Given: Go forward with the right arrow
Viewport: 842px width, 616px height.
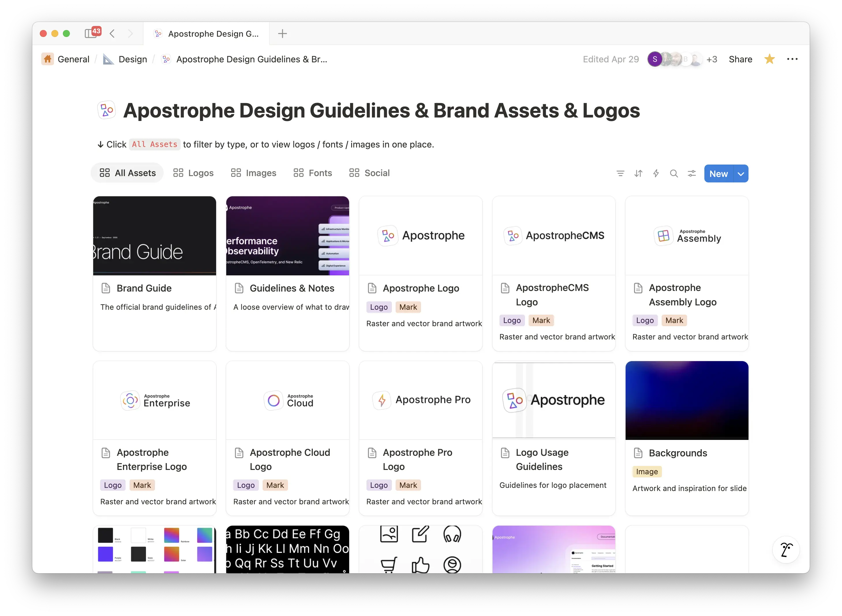Looking at the screenshot, I should pos(130,33).
